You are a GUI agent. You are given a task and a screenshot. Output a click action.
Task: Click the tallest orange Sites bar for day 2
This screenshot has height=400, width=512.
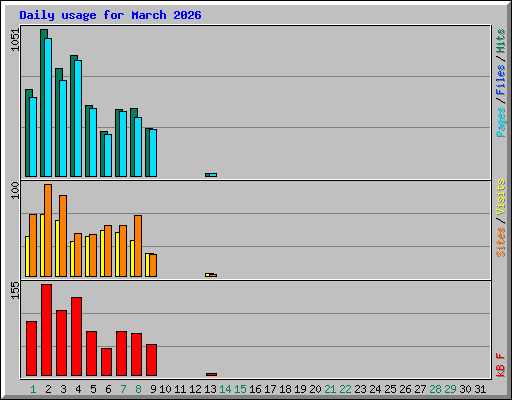coord(48,230)
